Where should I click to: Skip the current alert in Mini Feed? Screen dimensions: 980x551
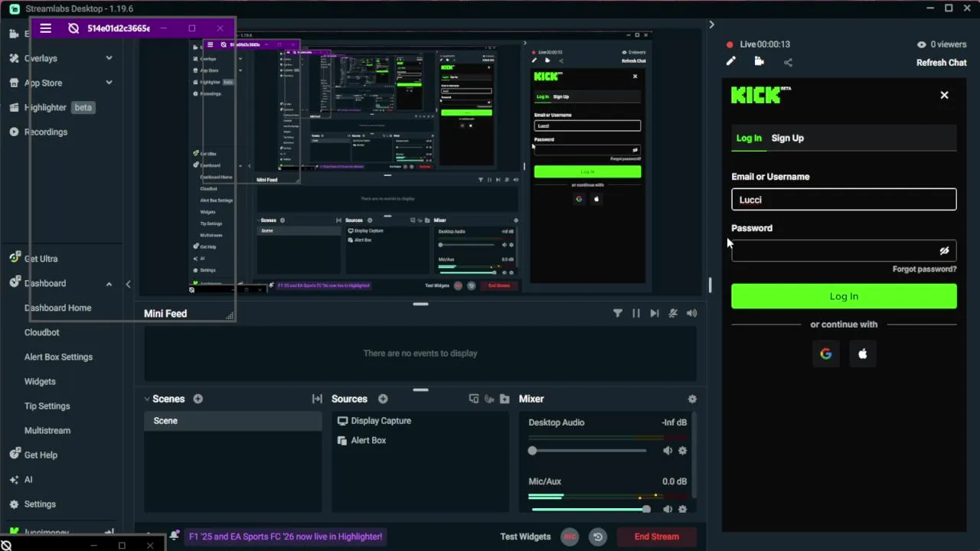(x=655, y=313)
